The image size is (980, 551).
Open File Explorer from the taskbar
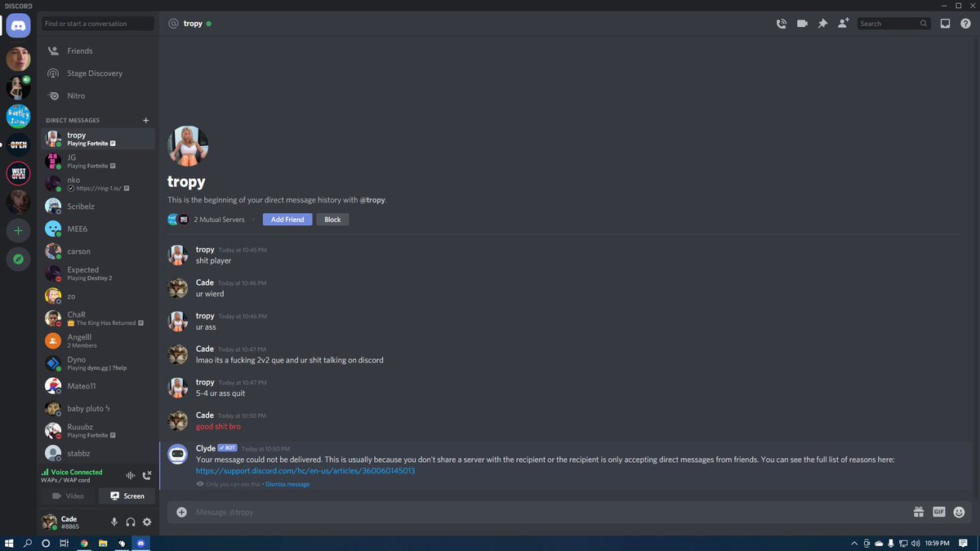103,543
